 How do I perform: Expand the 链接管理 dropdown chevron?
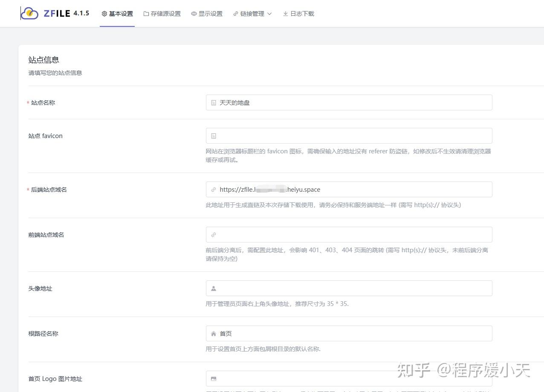269,14
